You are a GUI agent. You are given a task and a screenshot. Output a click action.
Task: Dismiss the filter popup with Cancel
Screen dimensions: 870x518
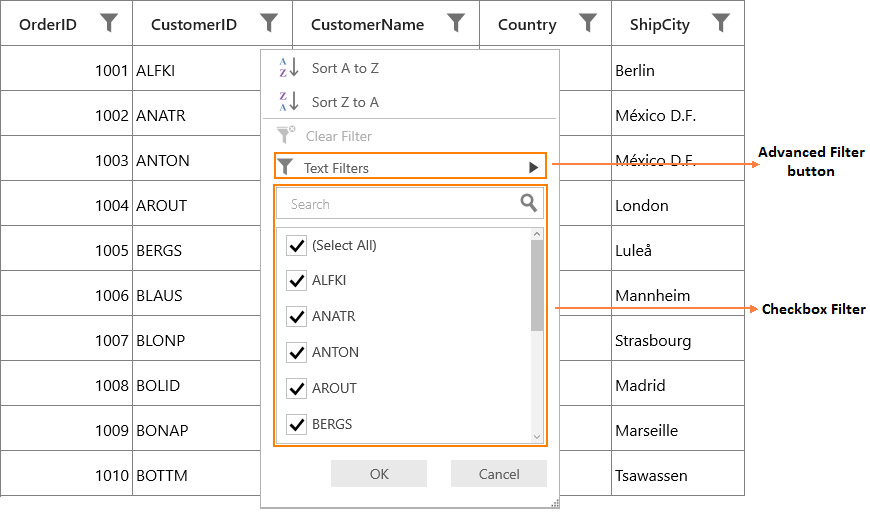[x=499, y=474]
